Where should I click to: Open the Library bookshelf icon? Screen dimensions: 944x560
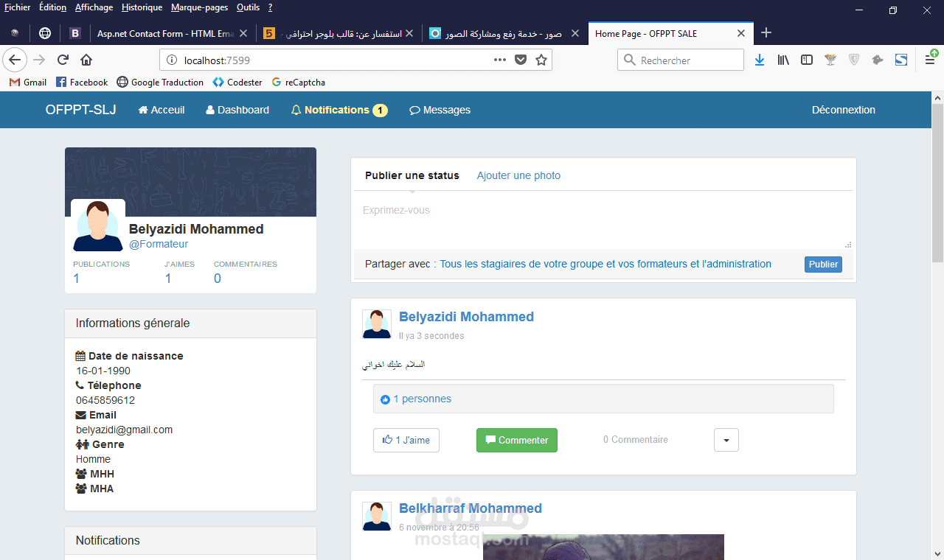[x=783, y=60]
